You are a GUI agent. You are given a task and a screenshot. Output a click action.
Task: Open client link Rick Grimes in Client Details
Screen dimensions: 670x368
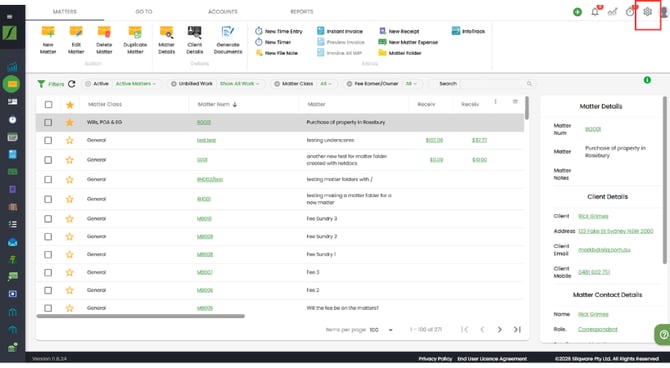[593, 216]
